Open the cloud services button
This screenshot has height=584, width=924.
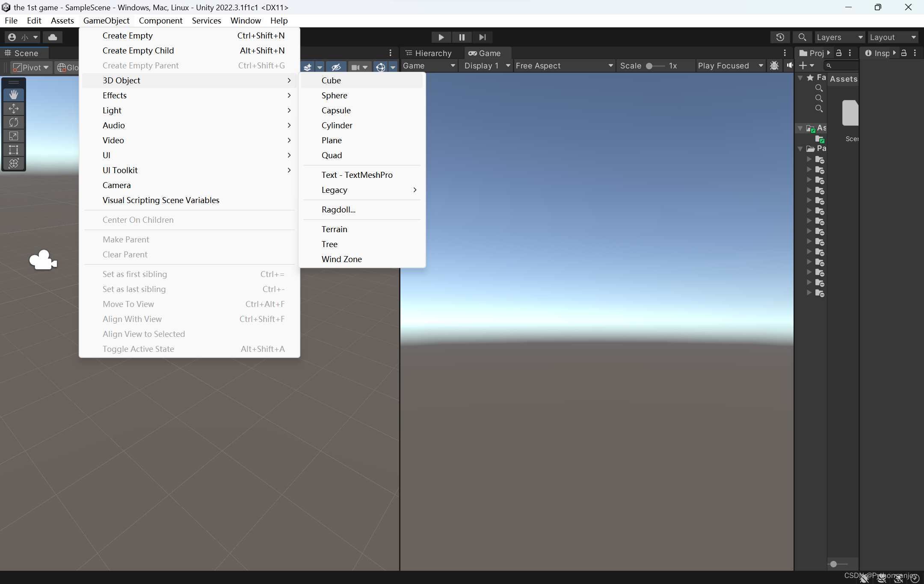point(53,37)
